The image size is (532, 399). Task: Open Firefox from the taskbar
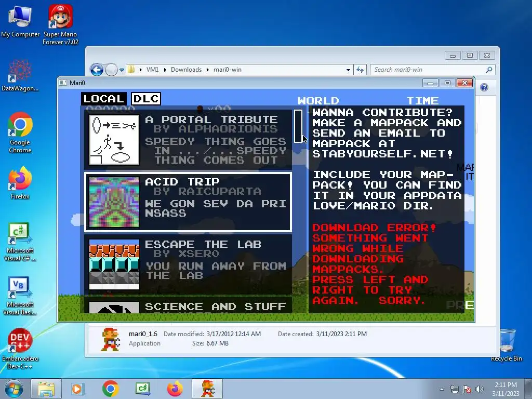[175, 389]
